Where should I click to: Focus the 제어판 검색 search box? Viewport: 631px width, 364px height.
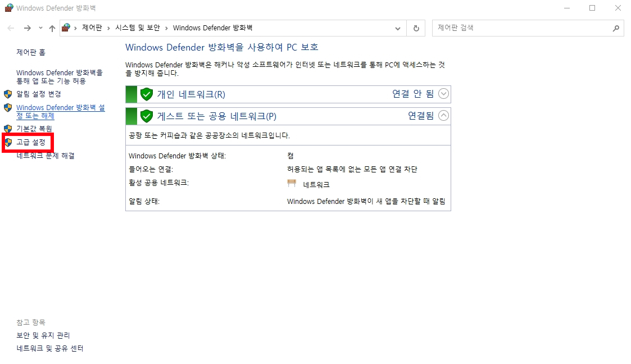528,28
